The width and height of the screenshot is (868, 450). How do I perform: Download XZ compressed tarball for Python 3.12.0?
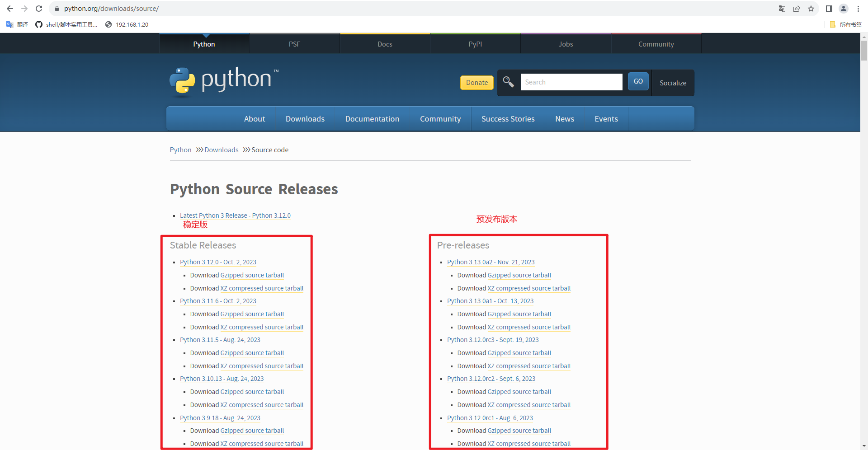262,288
